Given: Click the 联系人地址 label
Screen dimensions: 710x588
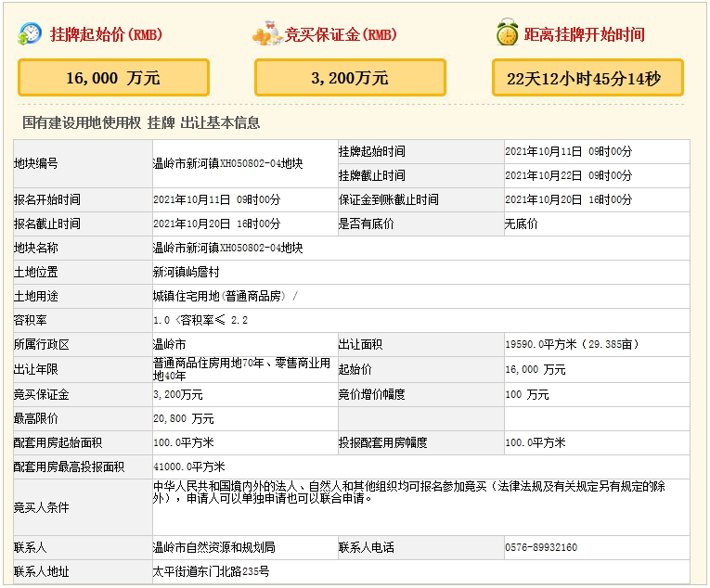Looking at the screenshot, I should pyautogui.click(x=42, y=571).
